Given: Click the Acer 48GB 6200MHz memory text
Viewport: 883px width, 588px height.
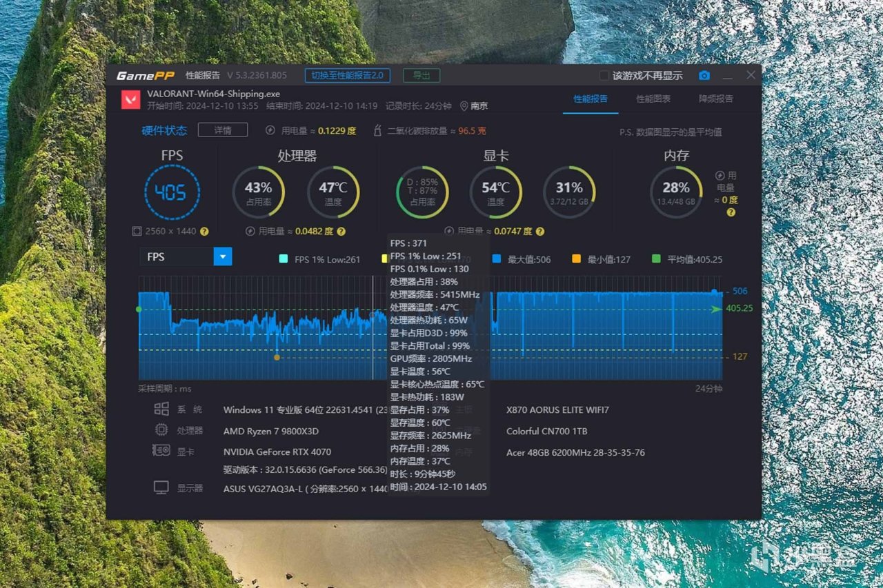Looking at the screenshot, I should coord(576,452).
